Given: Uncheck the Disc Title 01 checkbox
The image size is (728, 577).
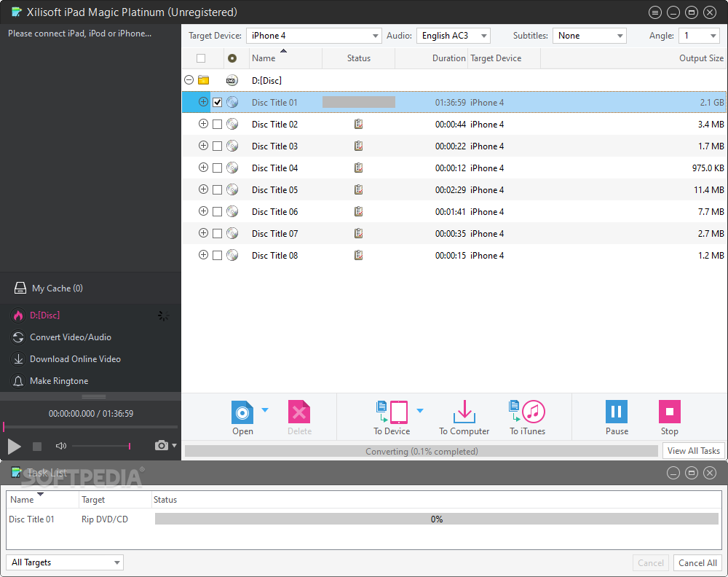Looking at the screenshot, I should pos(217,102).
